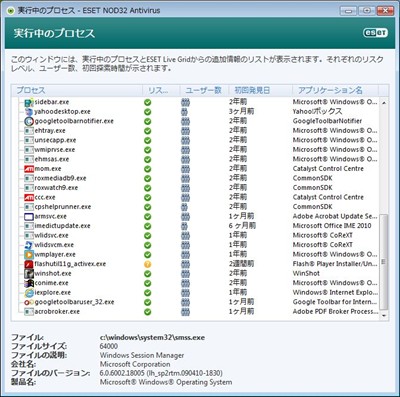Screen dimensions: 400x397
Task: Click the Windows Session Manager description
Action: click(142, 356)
